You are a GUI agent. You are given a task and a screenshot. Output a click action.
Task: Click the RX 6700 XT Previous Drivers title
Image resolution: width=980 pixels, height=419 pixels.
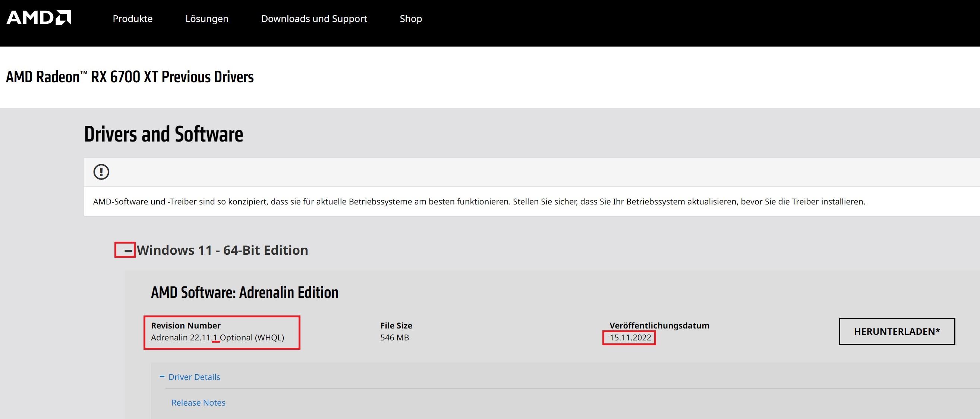point(130,77)
